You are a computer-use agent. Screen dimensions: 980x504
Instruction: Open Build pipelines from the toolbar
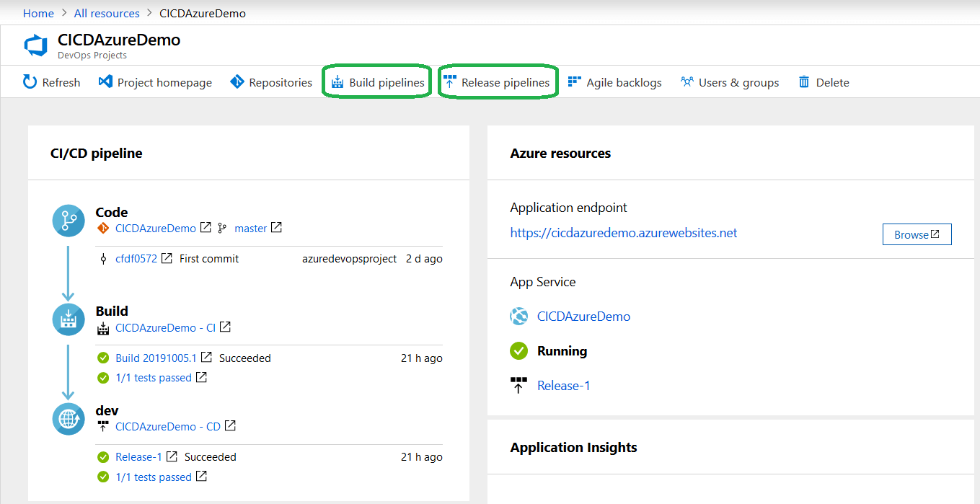click(378, 82)
